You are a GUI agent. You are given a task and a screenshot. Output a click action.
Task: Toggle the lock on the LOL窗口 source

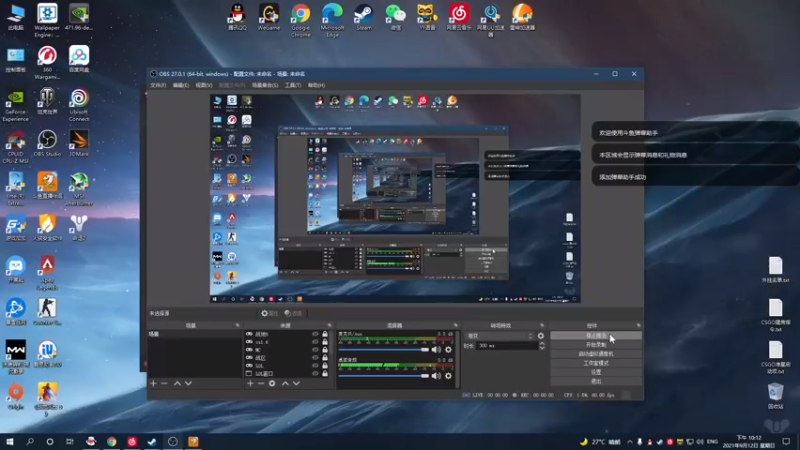coord(325,373)
